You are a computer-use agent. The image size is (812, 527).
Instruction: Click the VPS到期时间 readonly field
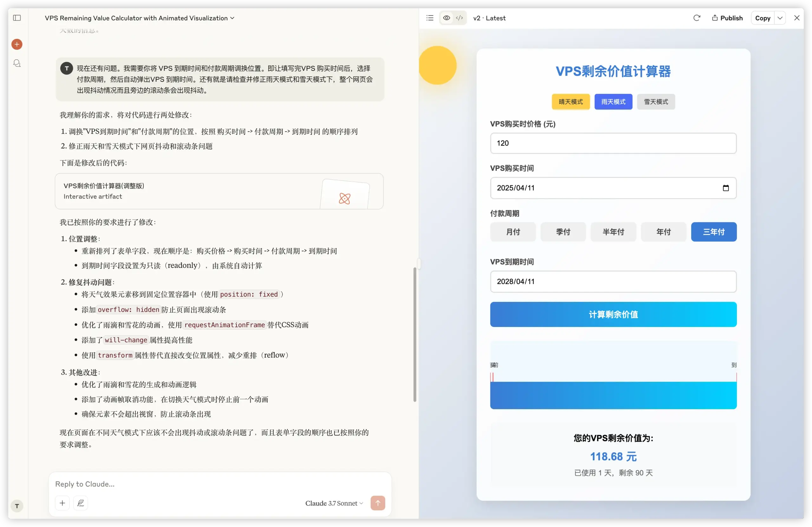613,281
